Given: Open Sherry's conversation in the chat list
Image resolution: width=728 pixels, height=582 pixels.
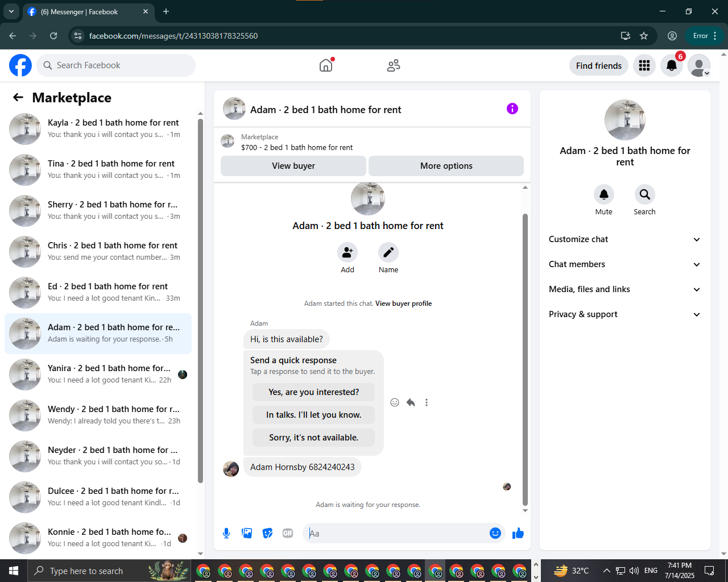Looking at the screenshot, I should (x=98, y=210).
